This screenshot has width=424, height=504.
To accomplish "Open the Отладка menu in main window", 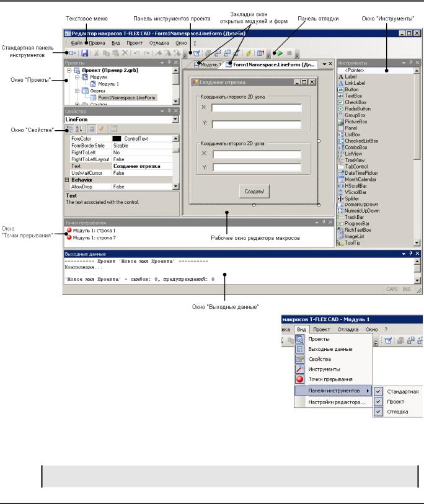I will [159, 43].
